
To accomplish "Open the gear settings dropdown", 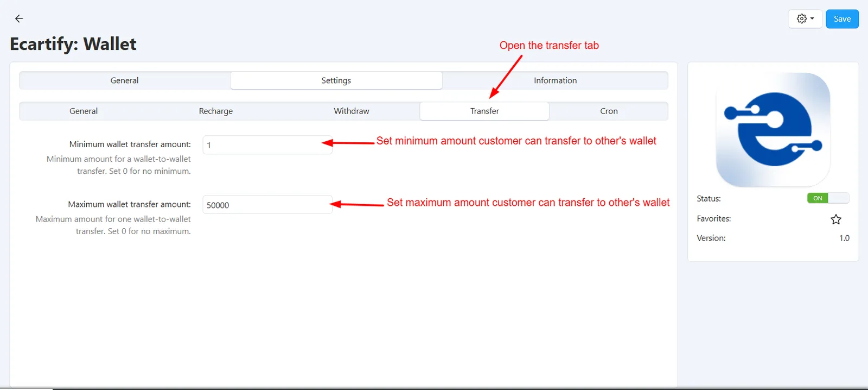I will (805, 18).
